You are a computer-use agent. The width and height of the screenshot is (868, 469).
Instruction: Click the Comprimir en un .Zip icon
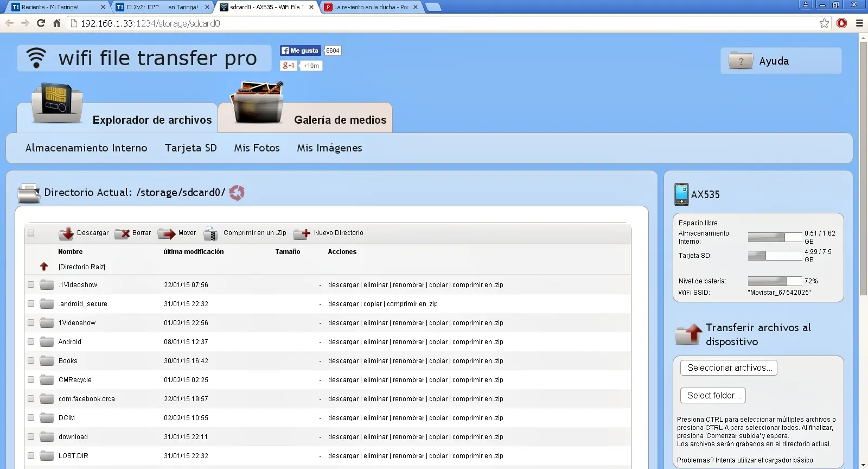point(210,233)
